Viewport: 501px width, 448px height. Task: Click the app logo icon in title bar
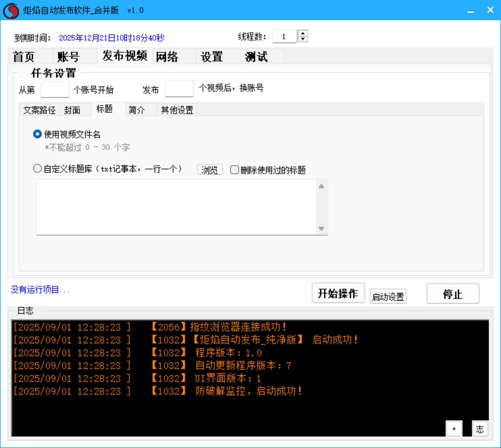pos(11,10)
